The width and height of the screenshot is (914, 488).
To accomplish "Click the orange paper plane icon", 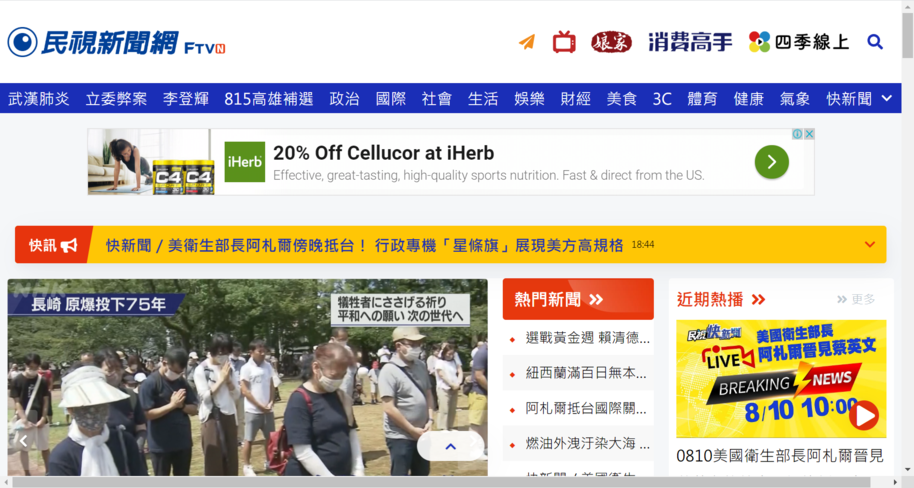I will point(527,42).
